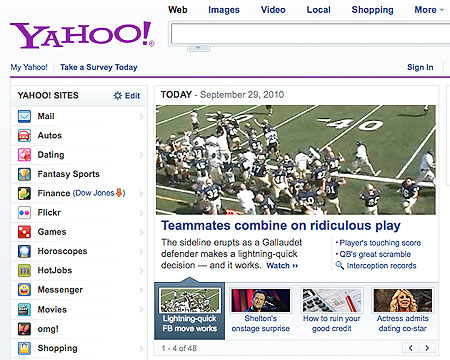Expand the HotJobs row arrow

[x=141, y=271]
